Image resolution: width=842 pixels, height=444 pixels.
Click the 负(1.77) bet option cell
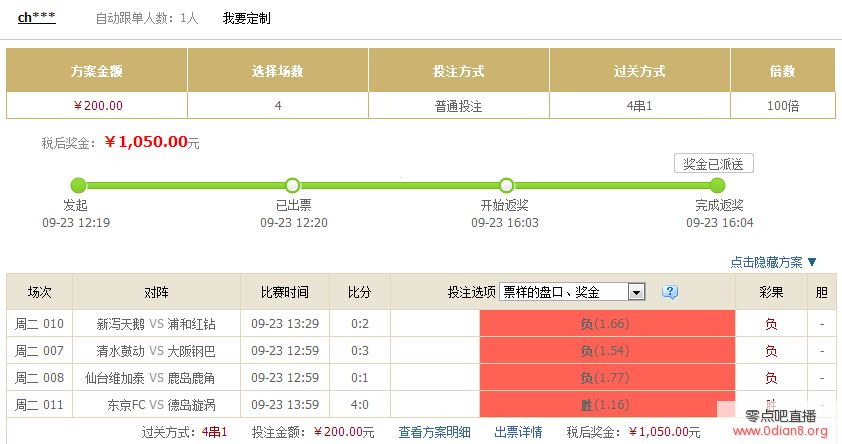tap(607, 377)
